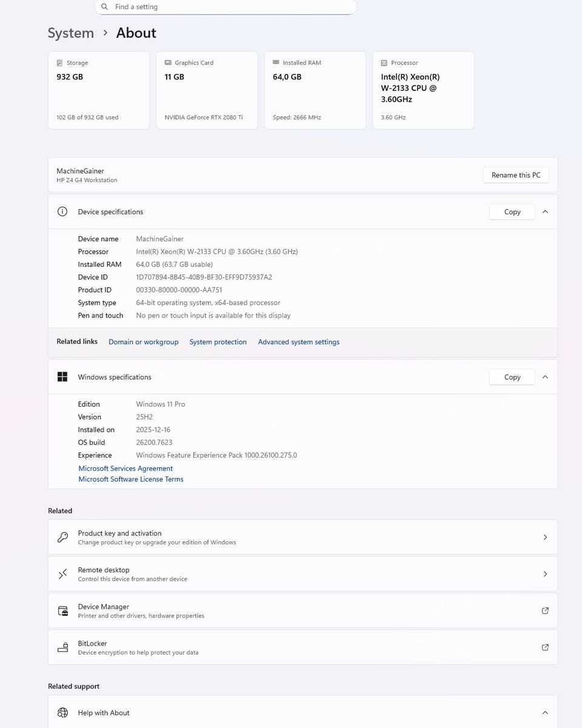Collapse the Help with About section
582x728 pixels.
click(x=545, y=713)
